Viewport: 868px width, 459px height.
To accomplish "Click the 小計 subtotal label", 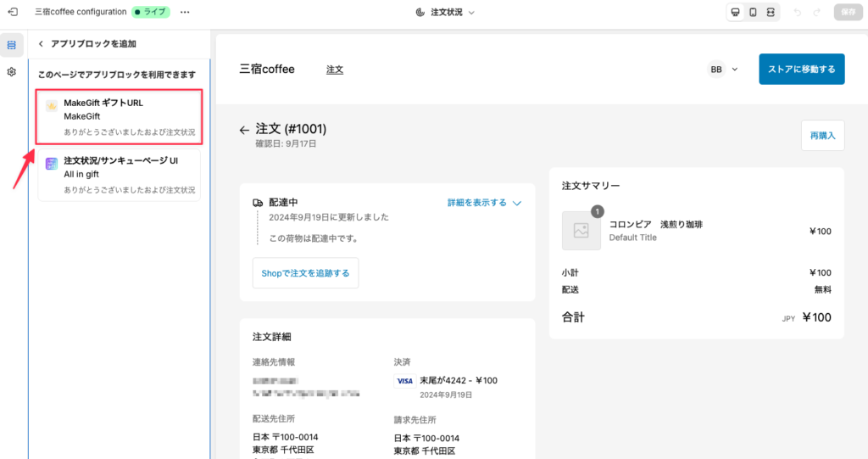I will click(x=570, y=272).
